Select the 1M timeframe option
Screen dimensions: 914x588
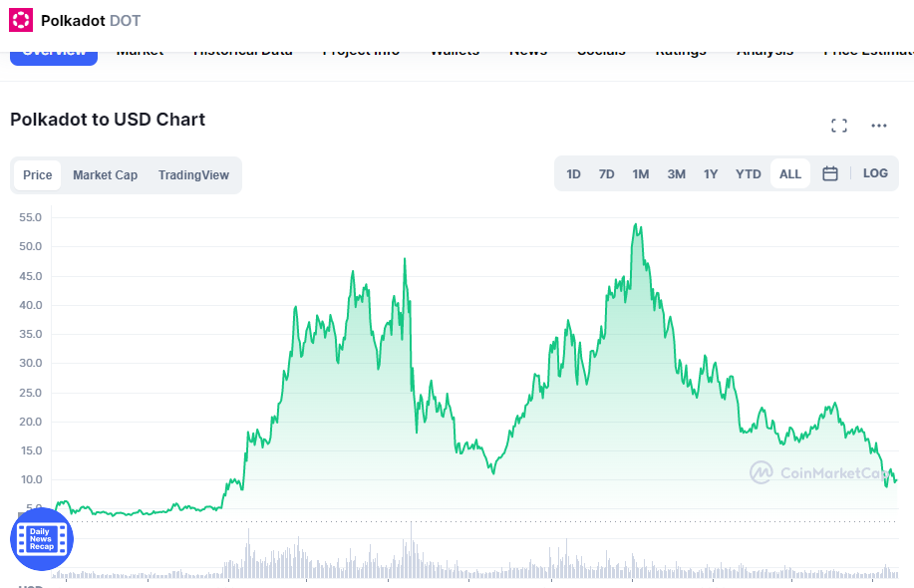click(x=640, y=172)
